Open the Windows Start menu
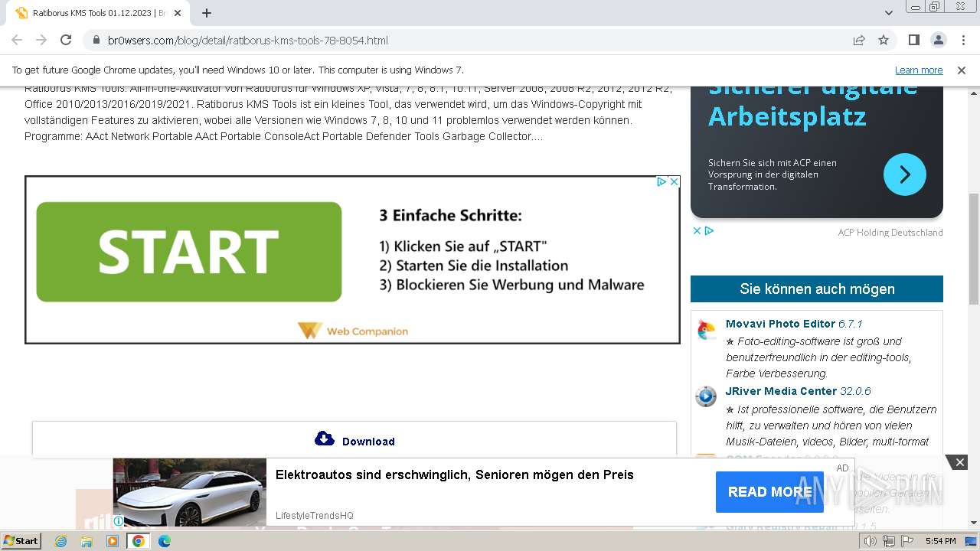980x551 pixels. (x=21, y=541)
